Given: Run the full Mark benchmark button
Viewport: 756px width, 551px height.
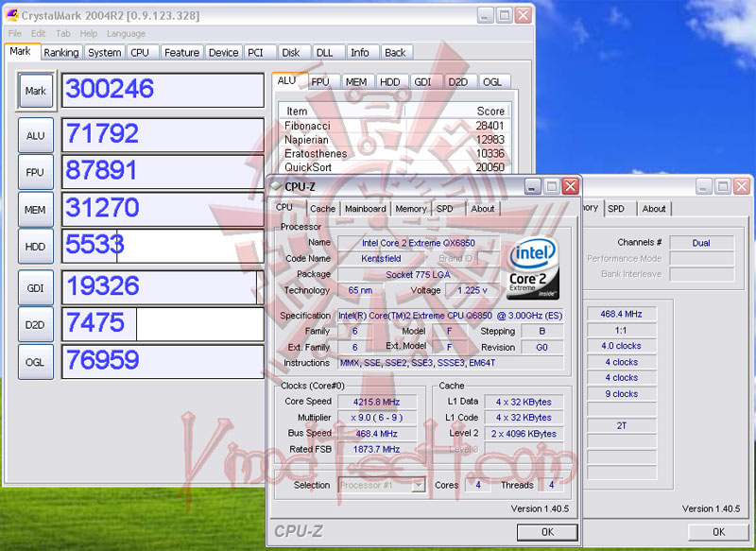Looking at the screenshot, I should point(36,91).
